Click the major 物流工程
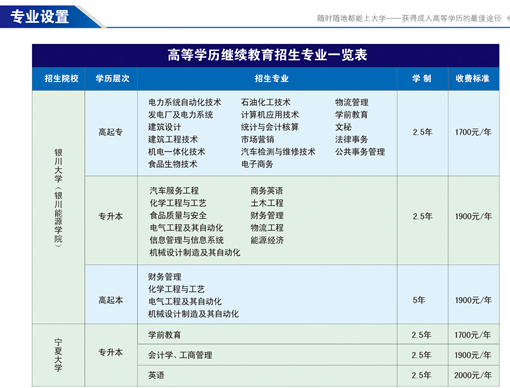 pos(267,228)
